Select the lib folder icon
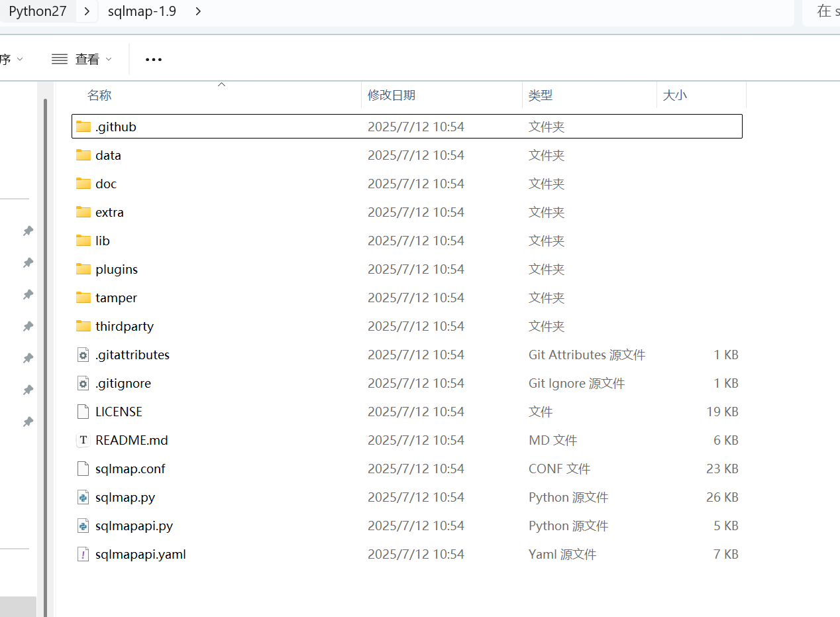The height and width of the screenshot is (617, 840). (83, 241)
